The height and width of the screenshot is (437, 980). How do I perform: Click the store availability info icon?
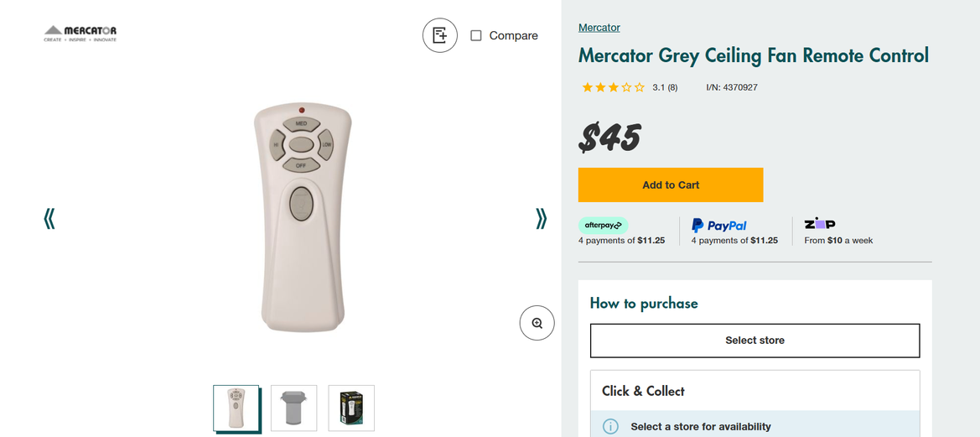(611, 426)
